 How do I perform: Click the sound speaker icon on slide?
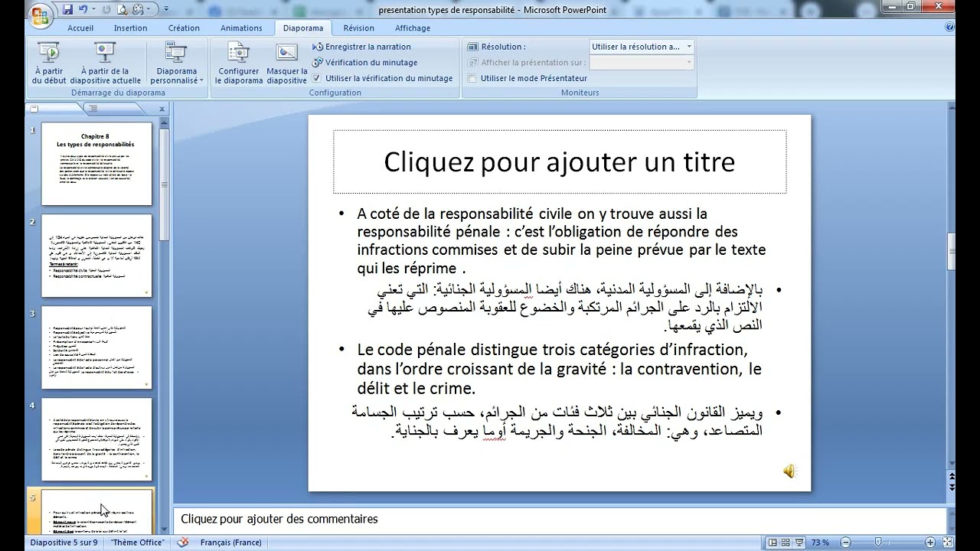pos(790,471)
